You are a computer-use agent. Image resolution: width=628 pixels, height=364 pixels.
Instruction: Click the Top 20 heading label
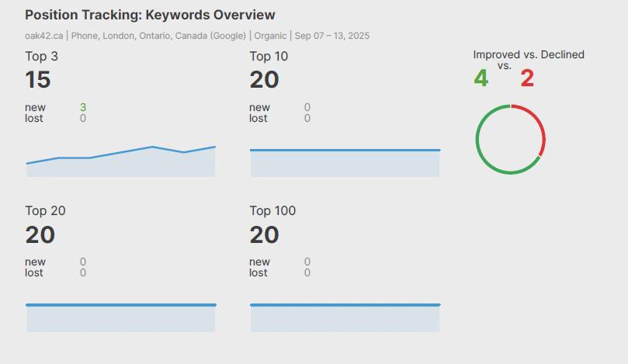point(46,210)
